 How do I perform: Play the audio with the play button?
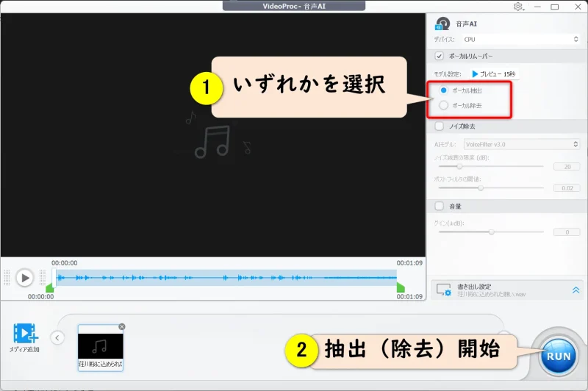coord(25,278)
